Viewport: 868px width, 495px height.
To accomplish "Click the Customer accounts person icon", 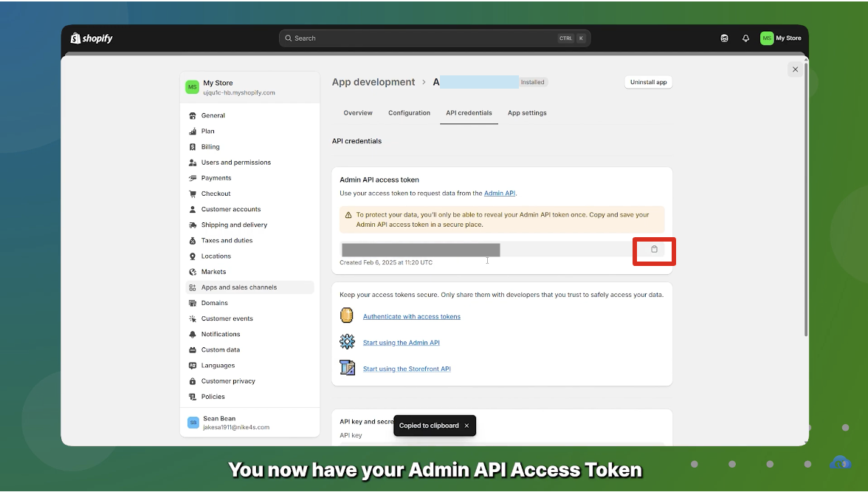I will (x=193, y=209).
